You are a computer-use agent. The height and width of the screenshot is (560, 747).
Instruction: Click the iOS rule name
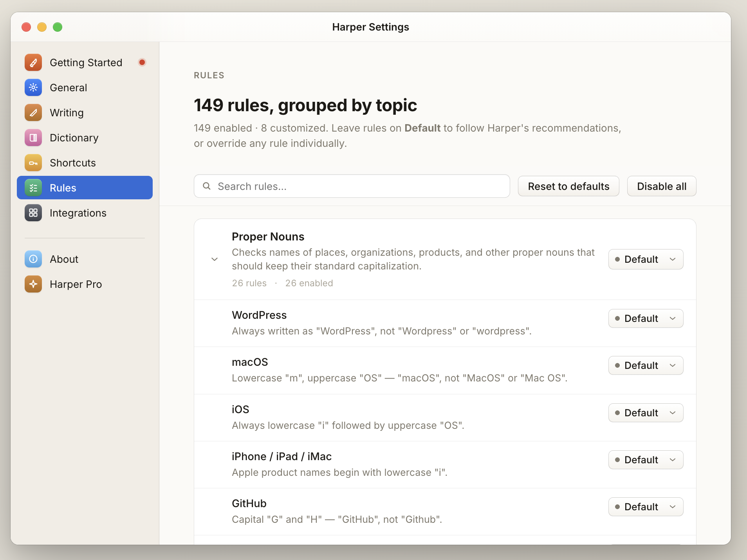point(240,410)
